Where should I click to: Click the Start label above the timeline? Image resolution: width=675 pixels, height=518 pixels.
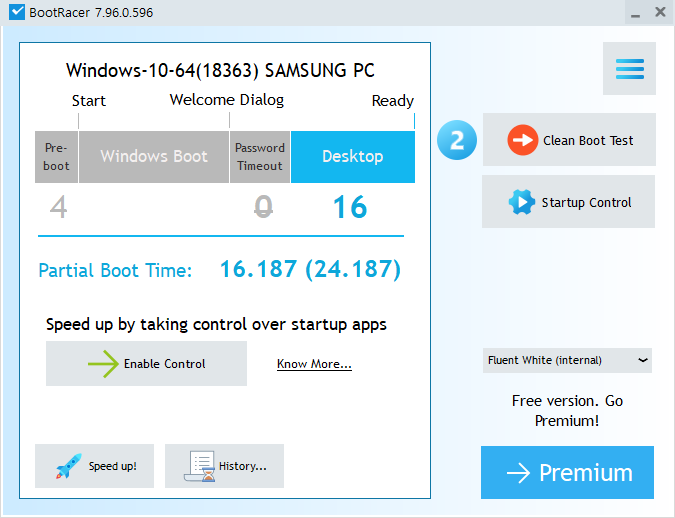click(89, 101)
